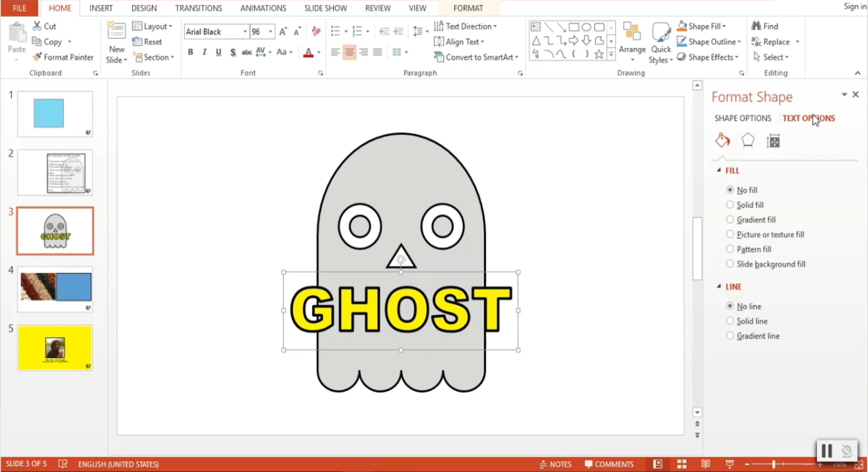Open Textbox layout icon in Format Shape
This screenshot has width=868, height=472.
pyautogui.click(x=773, y=141)
